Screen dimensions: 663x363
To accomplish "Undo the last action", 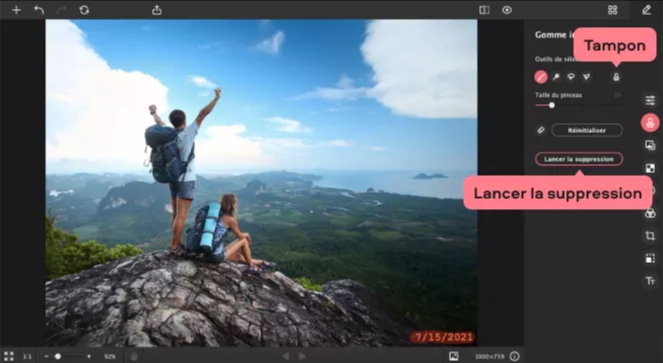I will 39,10.
